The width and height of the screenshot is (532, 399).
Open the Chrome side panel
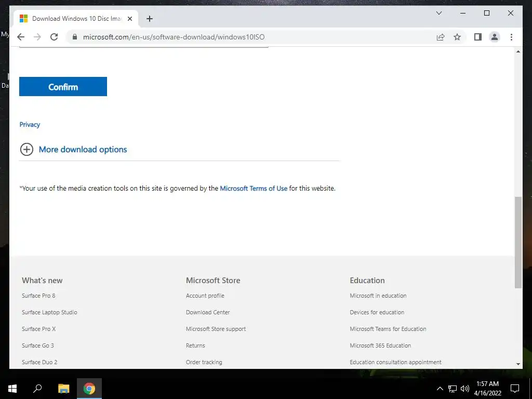[x=478, y=37]
